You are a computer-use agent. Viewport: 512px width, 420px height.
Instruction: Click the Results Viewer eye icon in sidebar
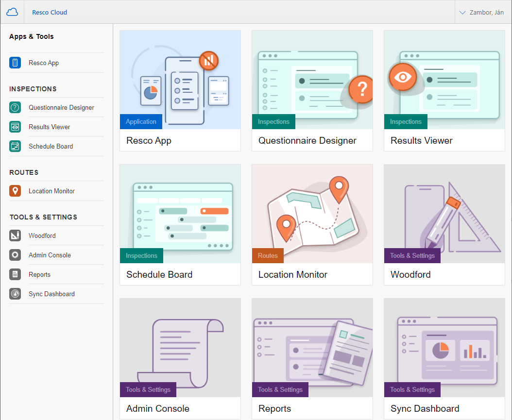[15, 127]
